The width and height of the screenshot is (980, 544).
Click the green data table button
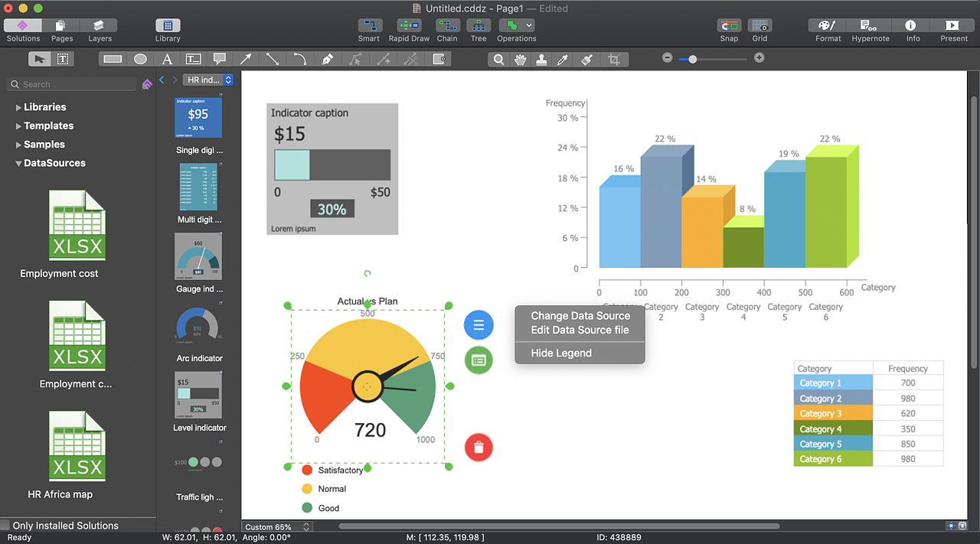[x=479, y=360]
